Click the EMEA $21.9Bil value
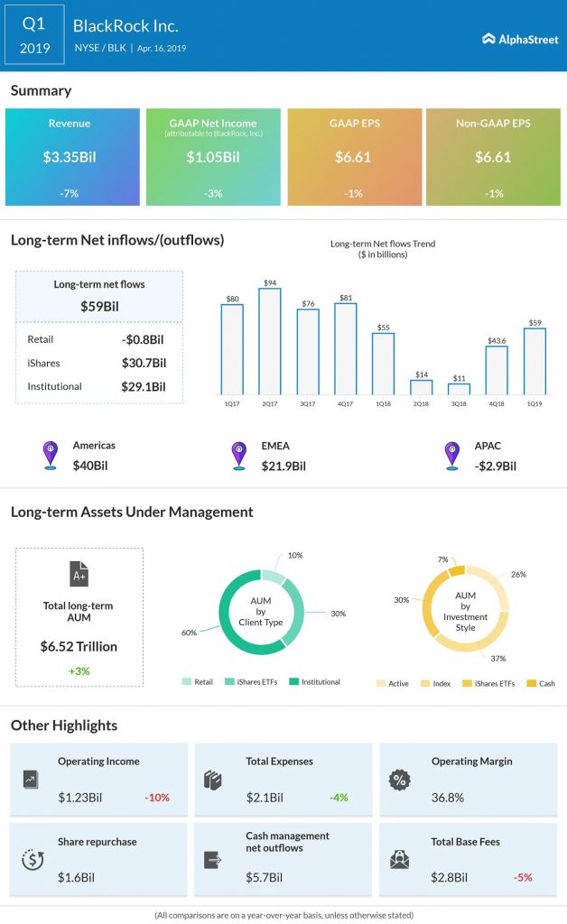567x924 pixels. (x=283, y=467)
